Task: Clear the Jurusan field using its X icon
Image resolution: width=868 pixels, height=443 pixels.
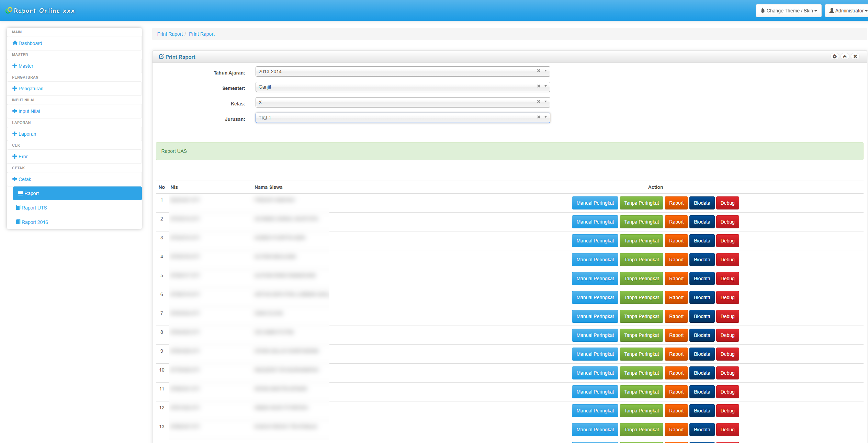Action: click(x=538, y=117)
